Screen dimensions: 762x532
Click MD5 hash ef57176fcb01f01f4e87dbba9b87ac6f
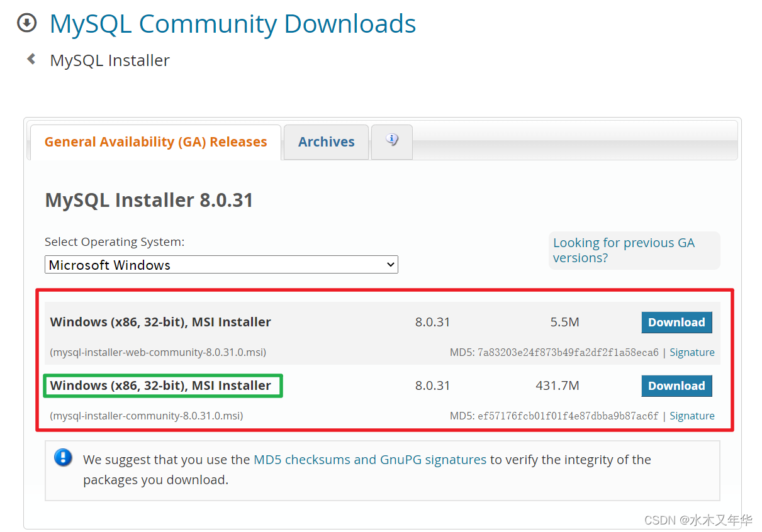click(x=568, y=416)
